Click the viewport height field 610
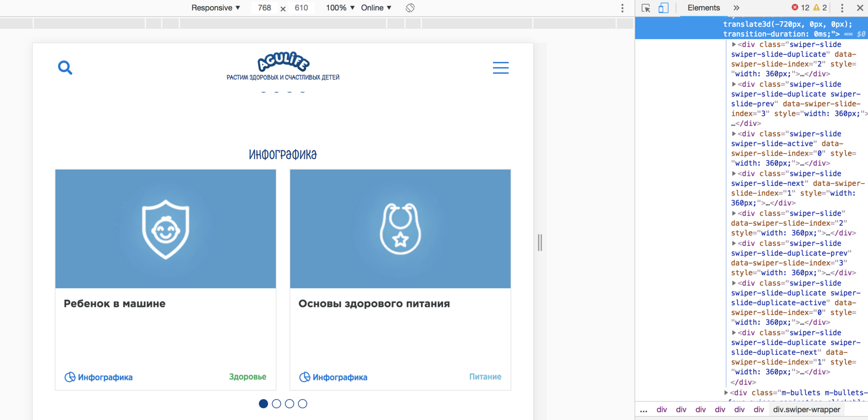The height and width of the screenshot is (420, 868). (301, 8)
